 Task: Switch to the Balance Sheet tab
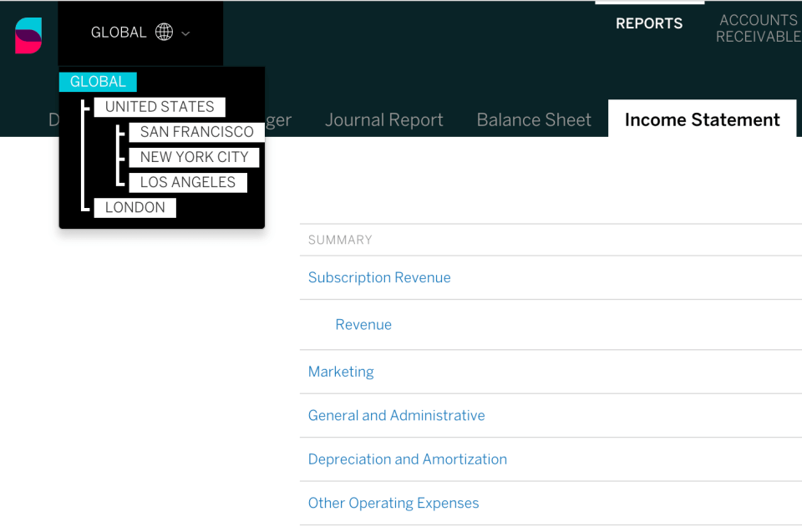(x=534, y=119)
